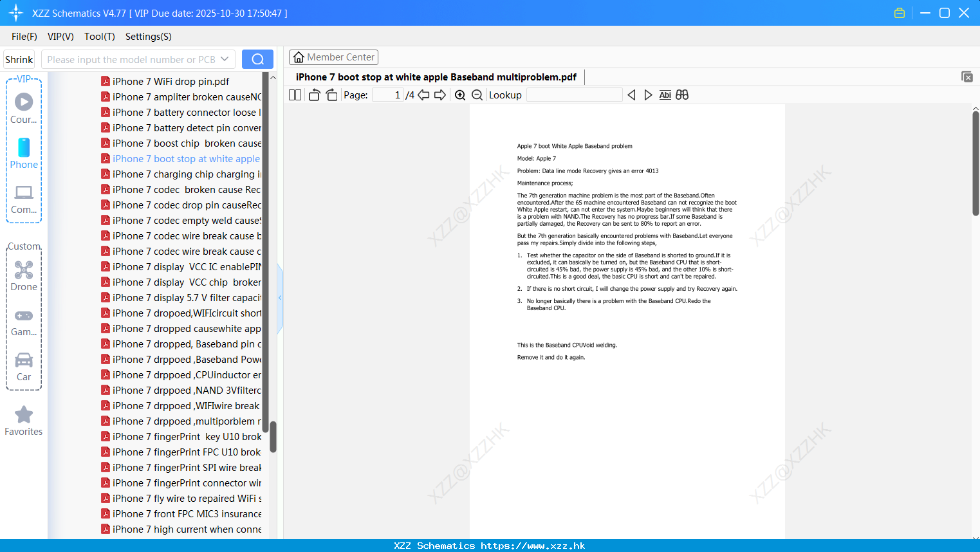Viewport: 980px width, 552px height.
Task: Expand the model number dropdown arrow
Action: click(x=225, y=59)
